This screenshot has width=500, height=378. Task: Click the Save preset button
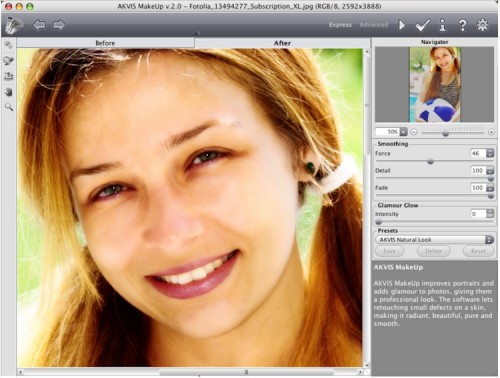point(389,251)
